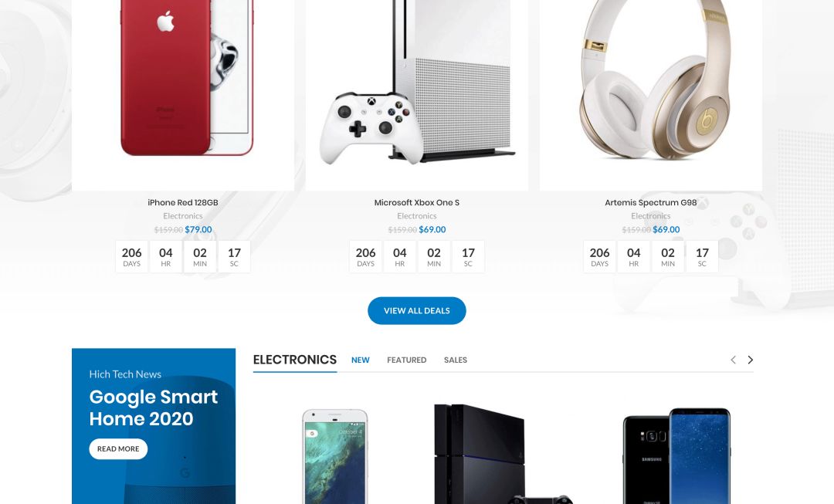Click Electronics category under iPhone Red
Screen dimensions: 834x504
pos(183,216)
